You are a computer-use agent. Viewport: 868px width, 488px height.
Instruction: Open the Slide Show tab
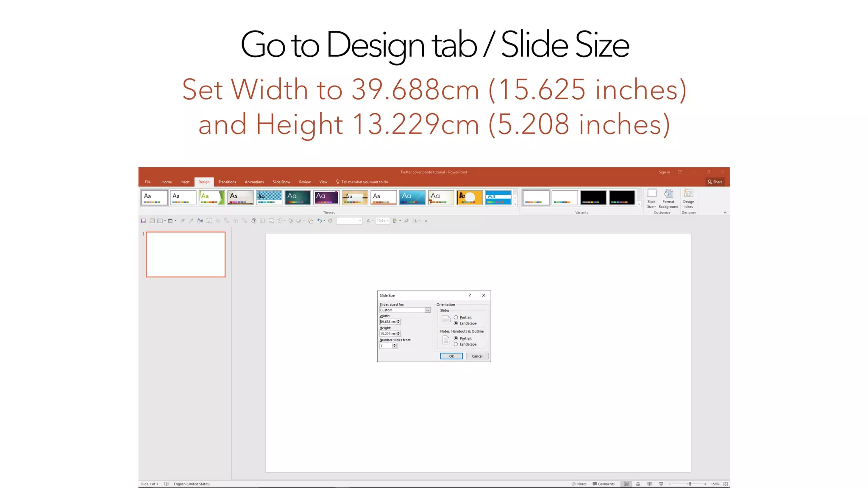tap(281, 182)
